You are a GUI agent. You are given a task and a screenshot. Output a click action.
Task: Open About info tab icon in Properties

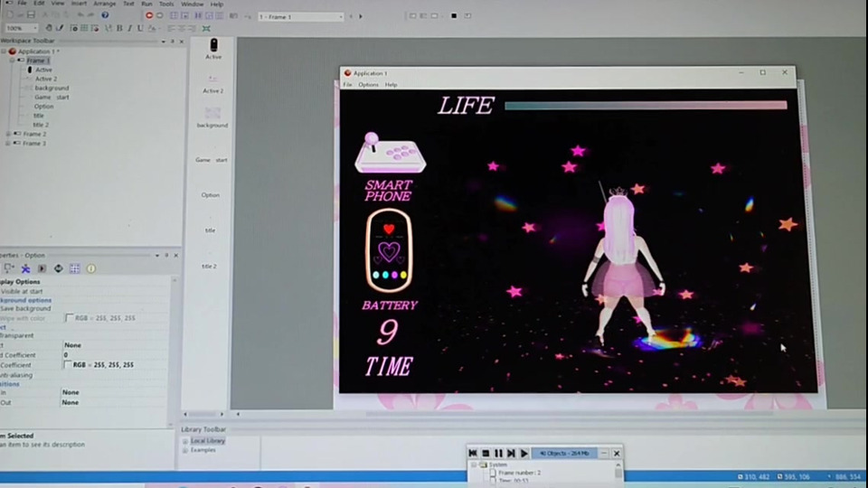coord(90,269)
